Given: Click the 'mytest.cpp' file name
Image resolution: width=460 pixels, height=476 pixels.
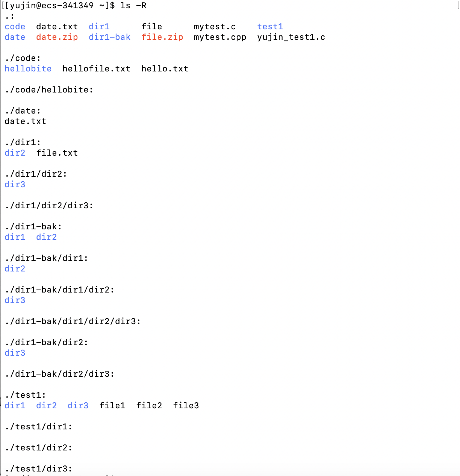Looking at the screenshot, I should tap(220, 37).
